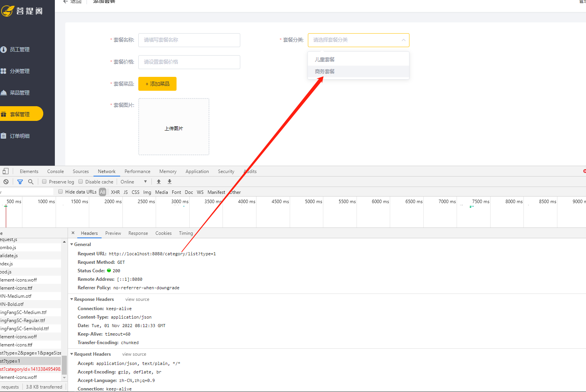The height and width of the screenshot is (392, 586).
Task: Click the network filter text box
Action: pos(26,192)
